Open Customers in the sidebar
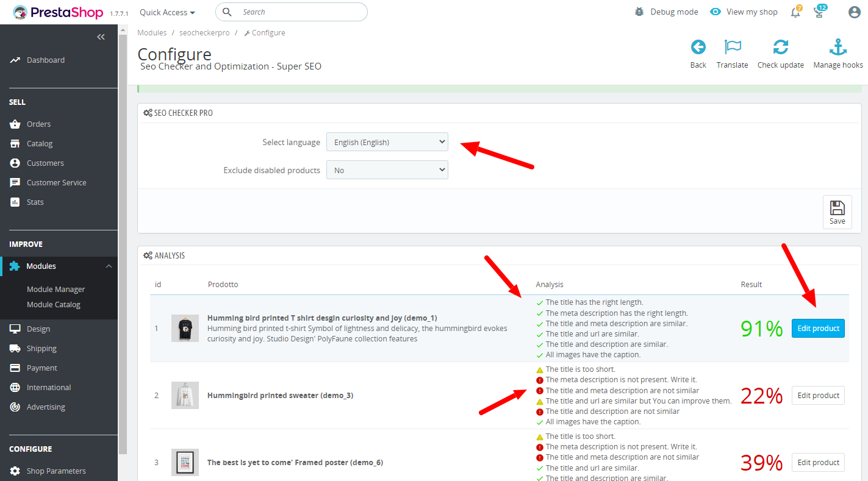 45,163
